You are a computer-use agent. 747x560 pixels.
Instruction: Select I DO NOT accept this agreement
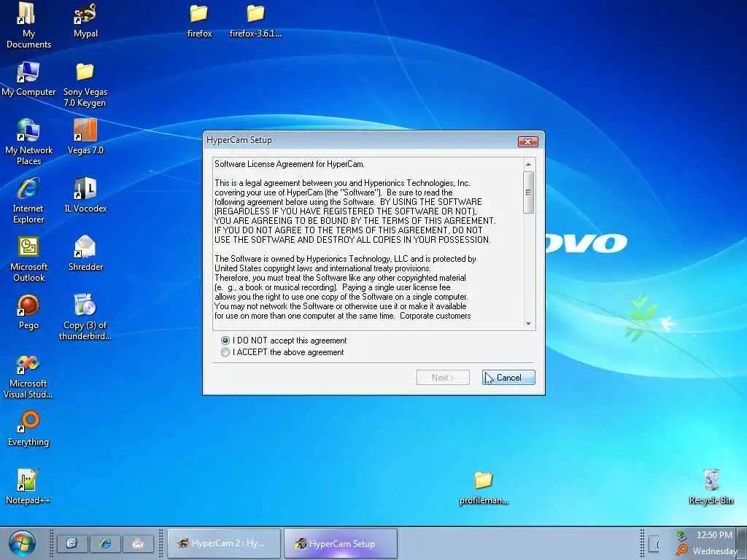pos(284,341)
